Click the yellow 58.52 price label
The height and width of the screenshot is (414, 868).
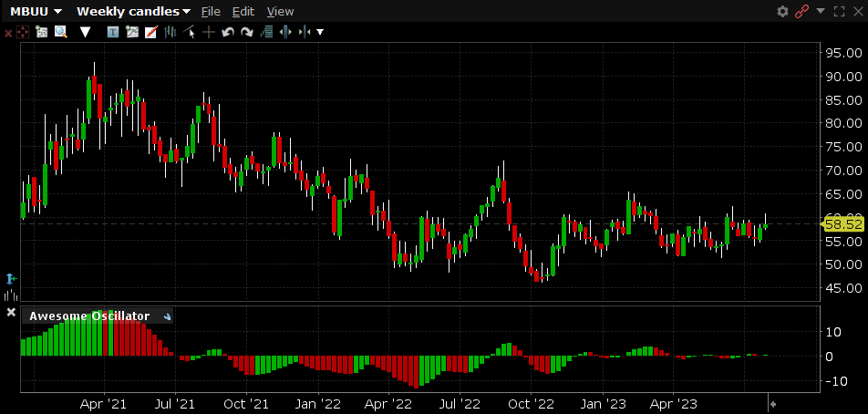click(x=842, y=223)
